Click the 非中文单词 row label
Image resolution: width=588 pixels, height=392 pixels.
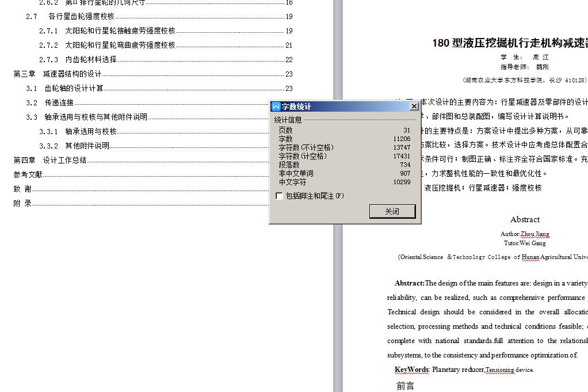point(296,173)
